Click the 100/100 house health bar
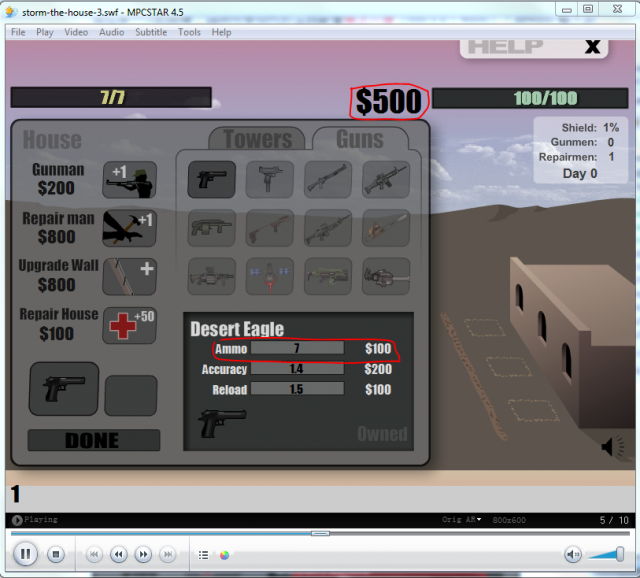640x578 pixels. pyautogui.click(x=530, y=98)
